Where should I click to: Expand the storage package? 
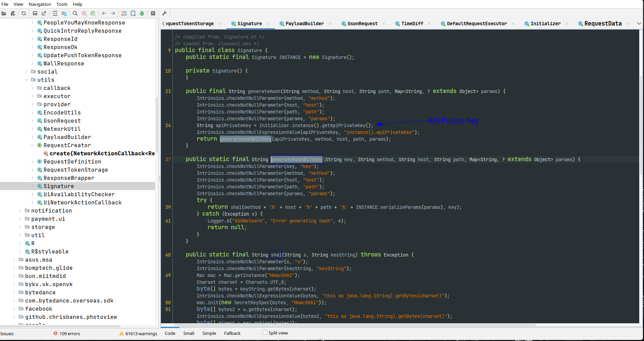20,227
